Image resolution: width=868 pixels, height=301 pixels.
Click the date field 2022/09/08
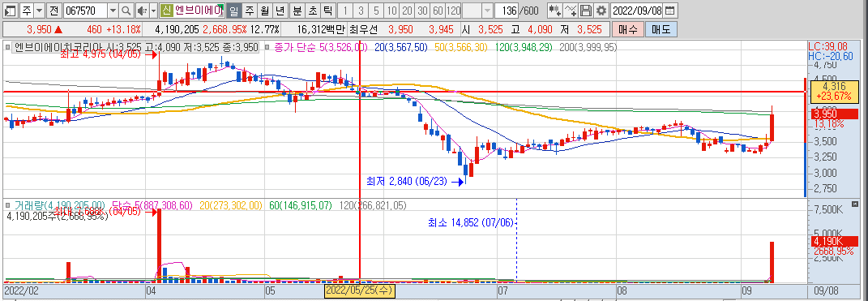point(636,10)
